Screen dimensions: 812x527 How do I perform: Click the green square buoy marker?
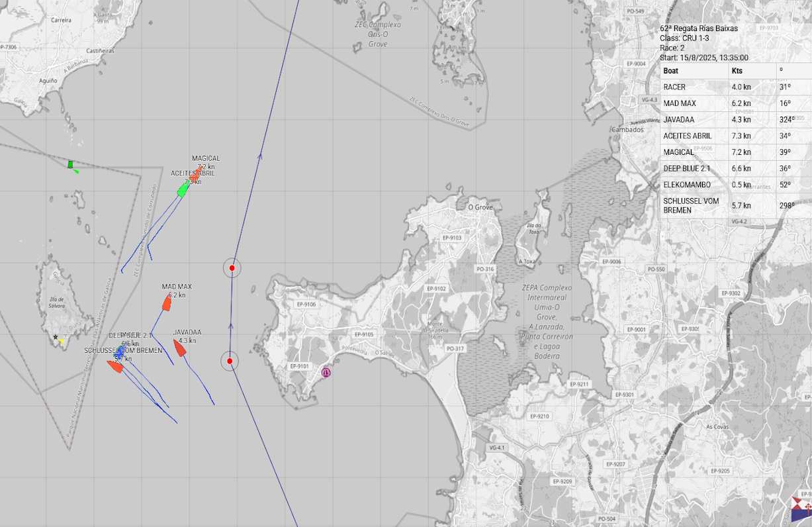[70, 164]
